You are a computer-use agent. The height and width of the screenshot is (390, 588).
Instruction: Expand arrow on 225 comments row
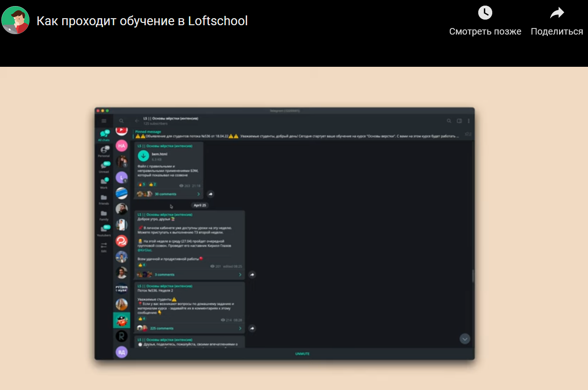pos(240,328)
